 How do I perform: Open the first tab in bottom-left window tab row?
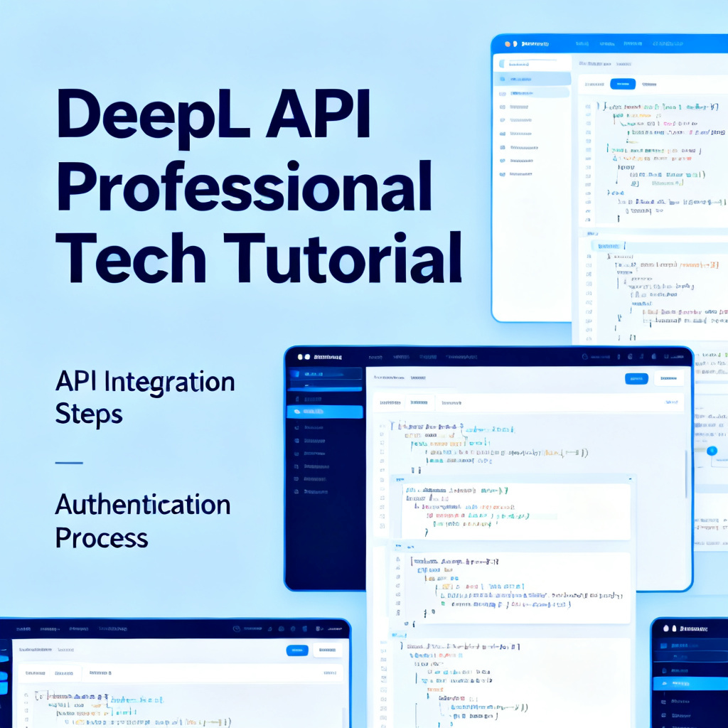(36, 673)
